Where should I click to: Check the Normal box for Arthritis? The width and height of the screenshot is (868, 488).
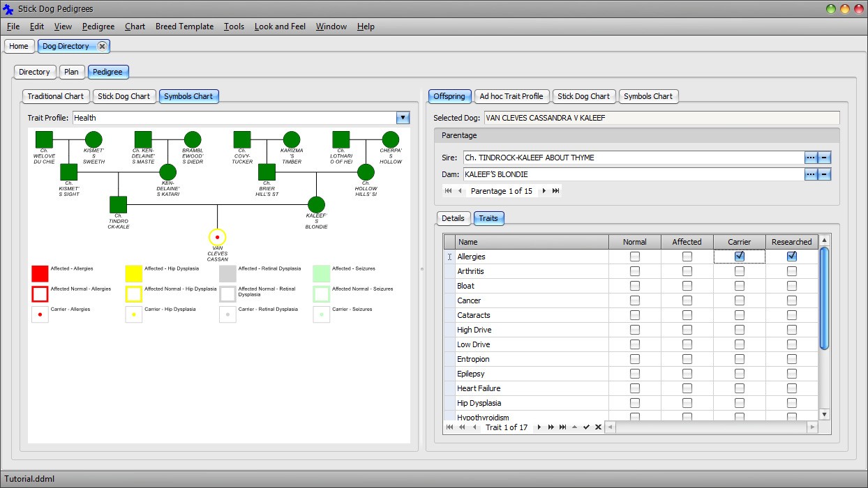pos(634,271)
